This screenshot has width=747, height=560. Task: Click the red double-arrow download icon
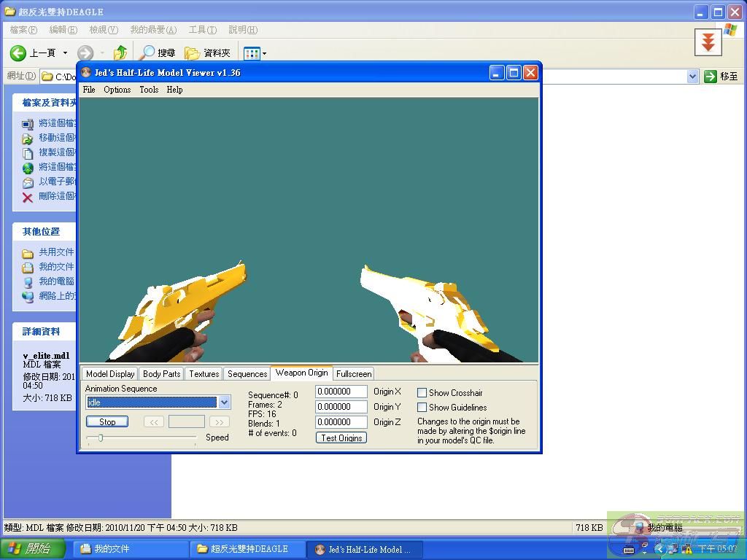pos(708,42)
